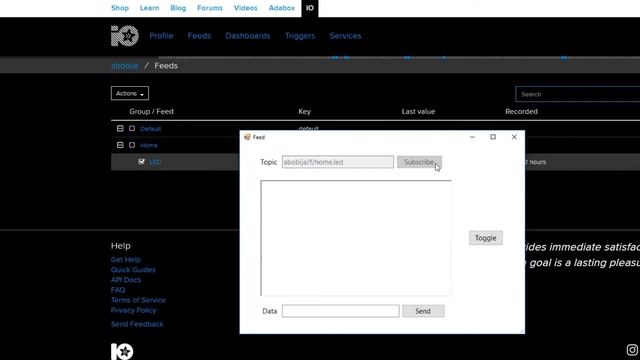The width and height of the screenshot is (640, 360).
Task: Open the Shop top link
Action: click(x=120, y=8)
